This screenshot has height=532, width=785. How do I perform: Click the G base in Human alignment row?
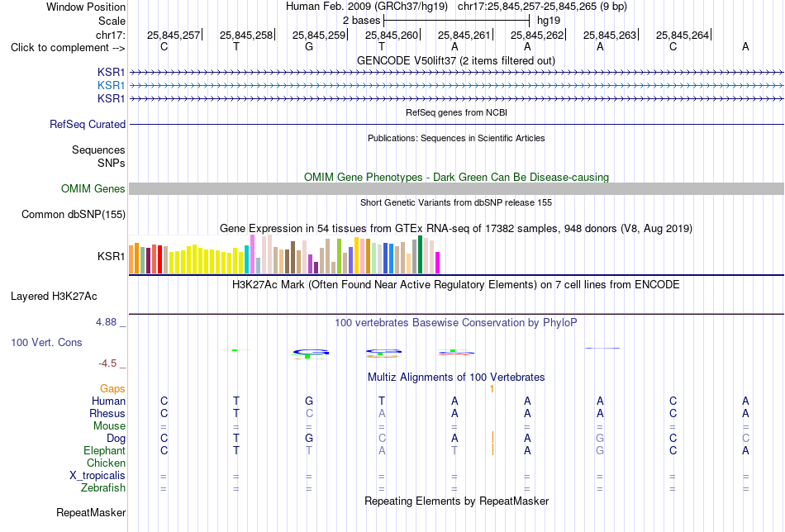click(309, 401)
